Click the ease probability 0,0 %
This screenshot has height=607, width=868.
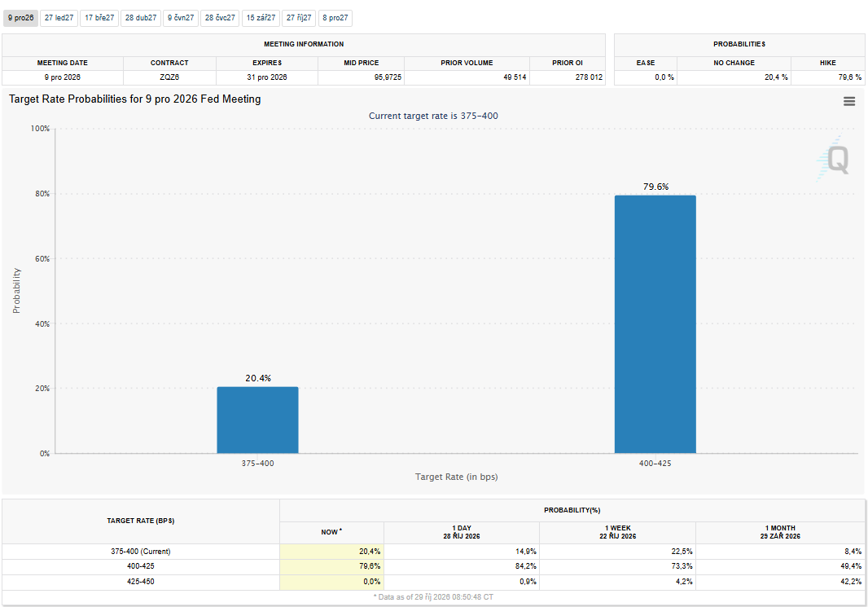pos(664,77)
